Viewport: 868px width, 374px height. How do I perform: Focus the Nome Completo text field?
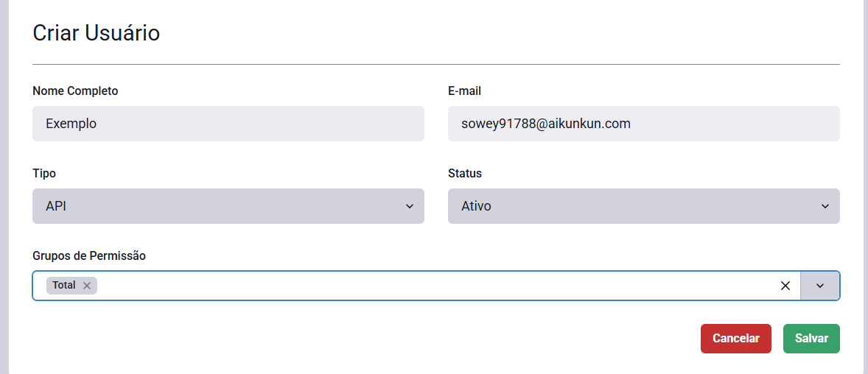point(228,124)
